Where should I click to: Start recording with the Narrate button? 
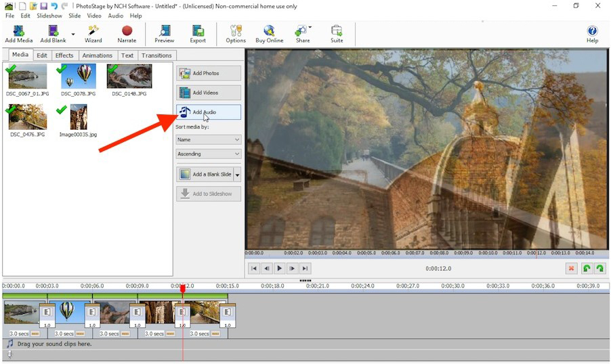tap(127, 34)
